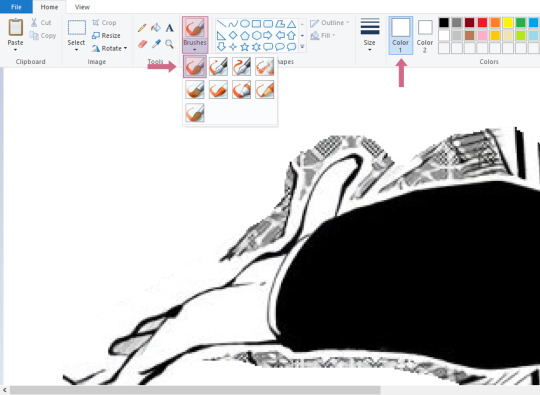Screen dimensions: 540x395
Task: Expand the Paste dropdown arrow
Action: pos(15,50)
